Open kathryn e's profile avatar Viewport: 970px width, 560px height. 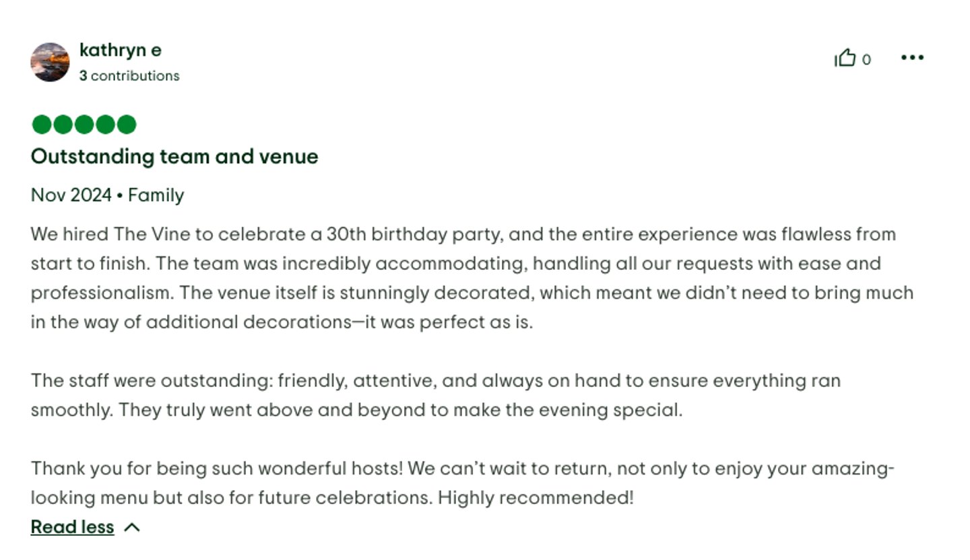[50, 63]
